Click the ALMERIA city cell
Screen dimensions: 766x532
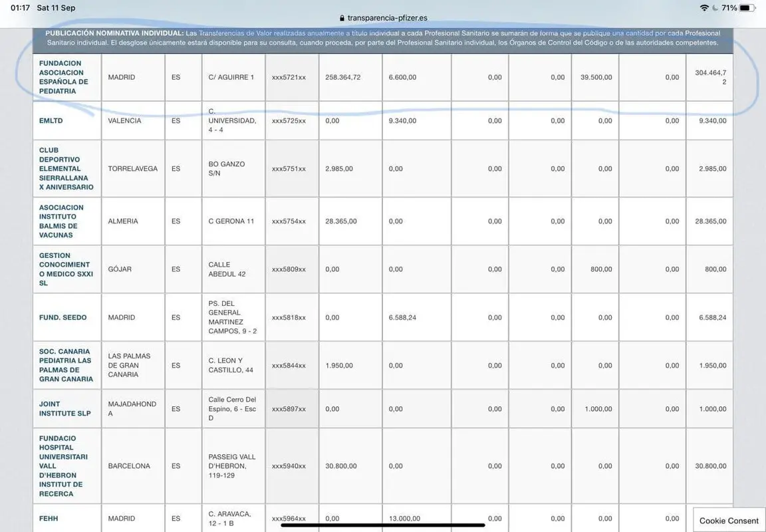tap(133, 221)
